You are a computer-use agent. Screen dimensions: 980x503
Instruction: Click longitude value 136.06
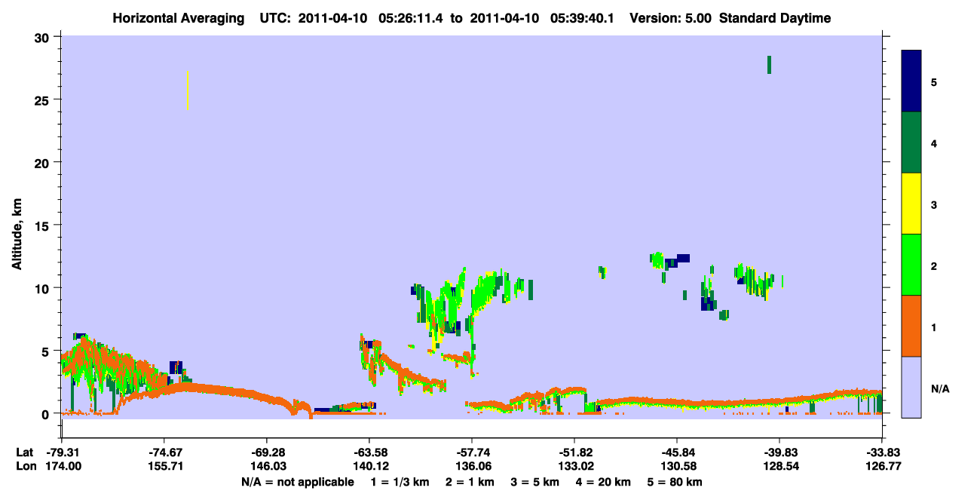pos(472,466)
